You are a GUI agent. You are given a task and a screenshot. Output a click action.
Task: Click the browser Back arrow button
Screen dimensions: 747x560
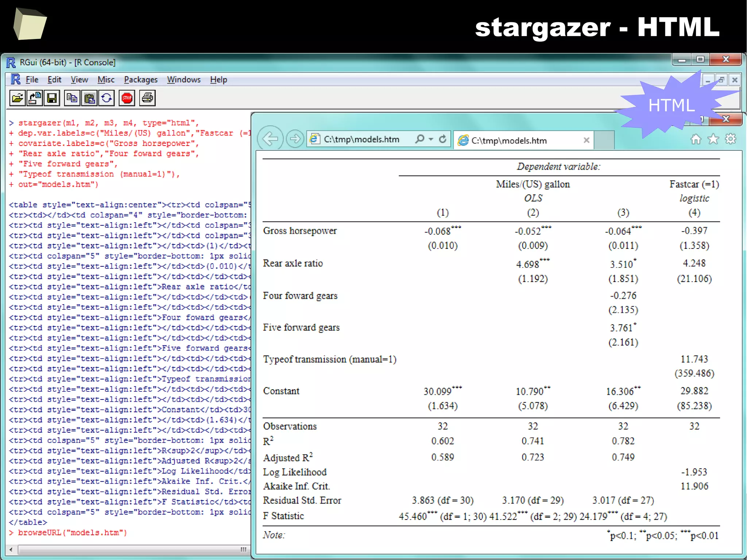(x=270, y=139)
